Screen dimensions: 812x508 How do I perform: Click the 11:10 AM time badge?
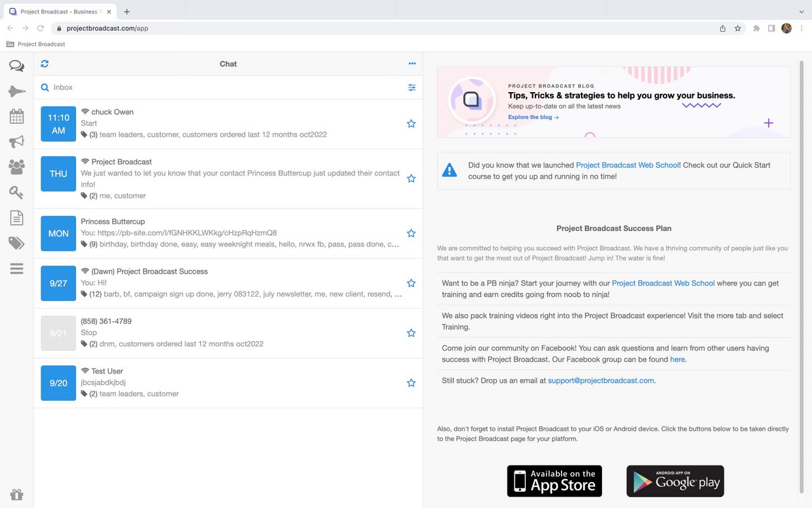(58, 124)
